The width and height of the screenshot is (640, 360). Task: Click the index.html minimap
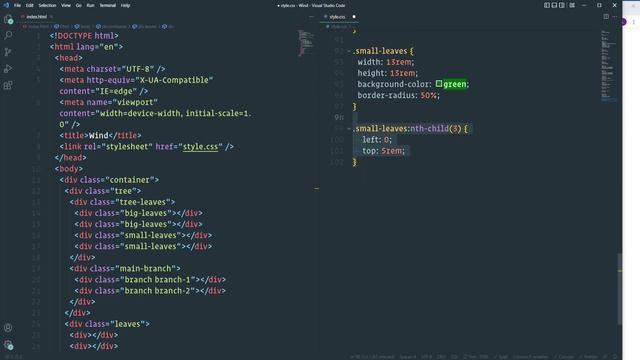pyautogui.click(x=306, y=43)
